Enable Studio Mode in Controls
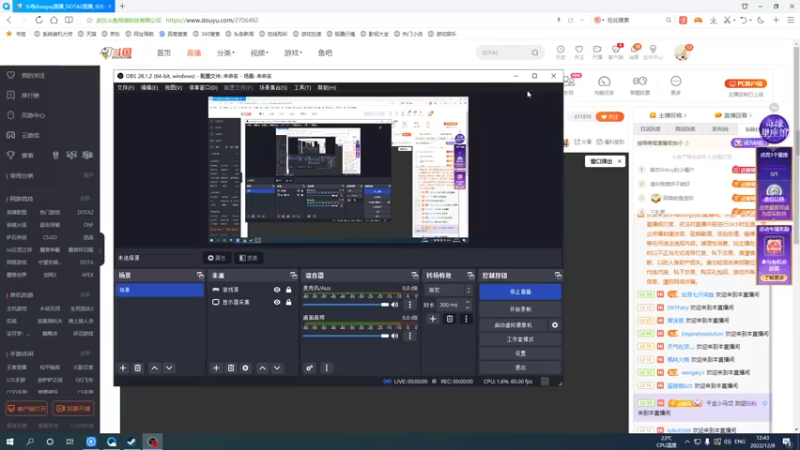This screenshot has width=800, height=450. click(x=520, y=339)
